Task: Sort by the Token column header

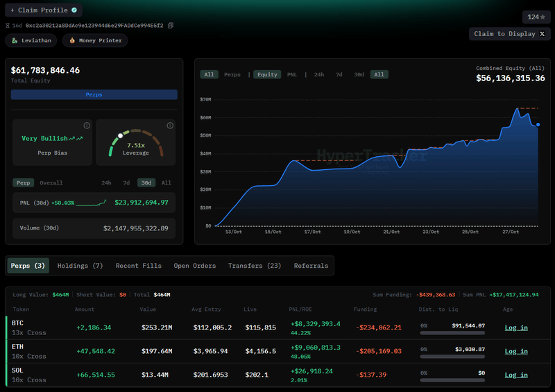Action: pos(21,309)
